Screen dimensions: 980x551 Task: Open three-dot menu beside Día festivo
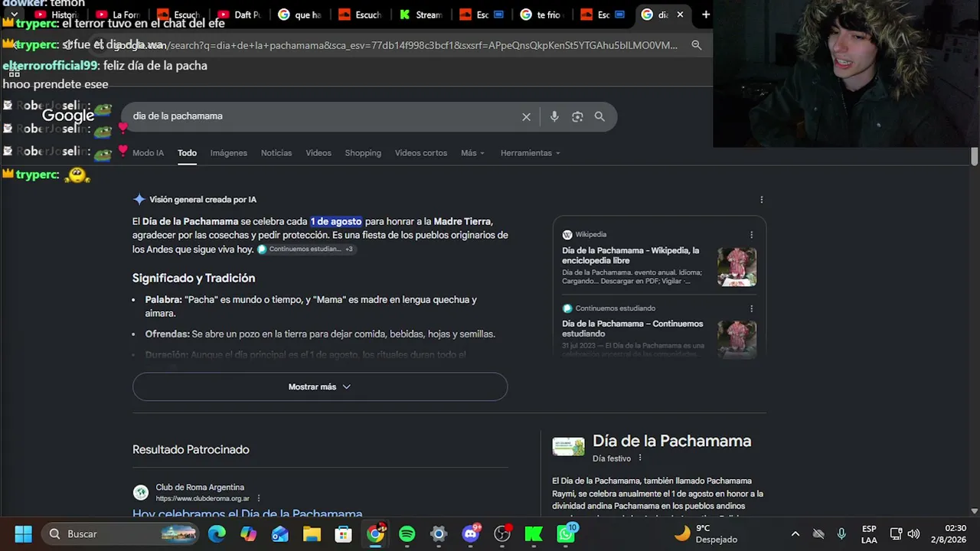tap(640, 458)
